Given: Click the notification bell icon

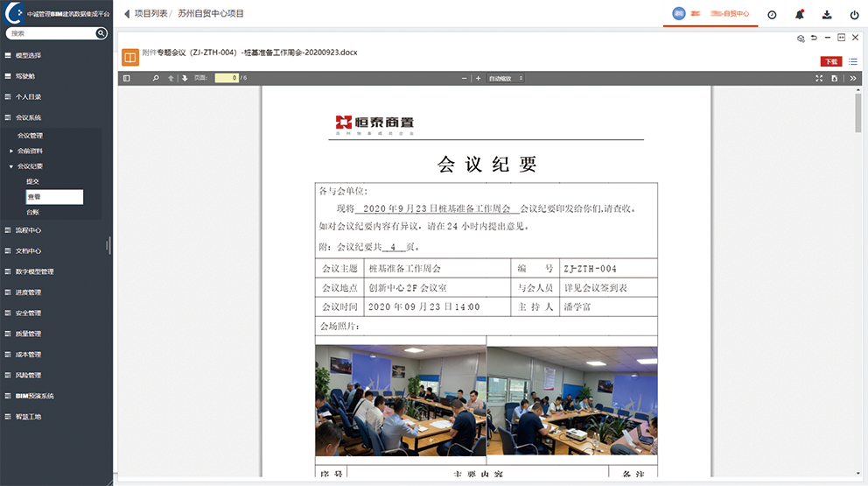Looking at the screenshot, I should (x=799, y=14).
